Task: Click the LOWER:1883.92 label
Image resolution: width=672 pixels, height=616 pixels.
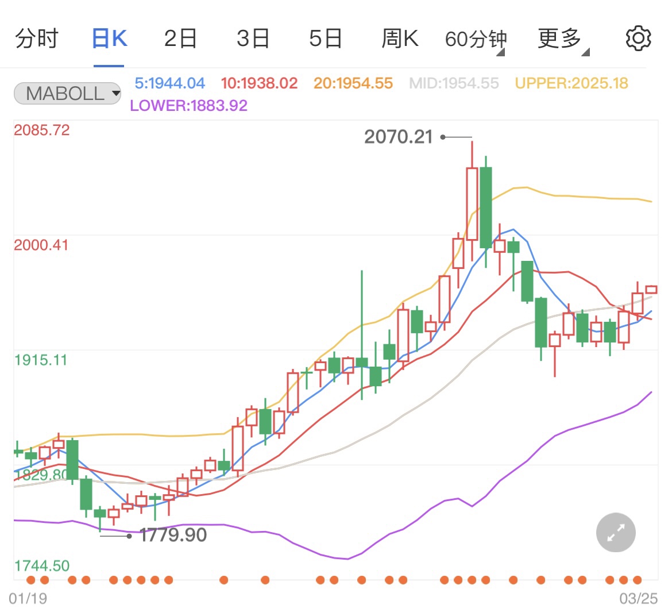Action: pos(188,106)
